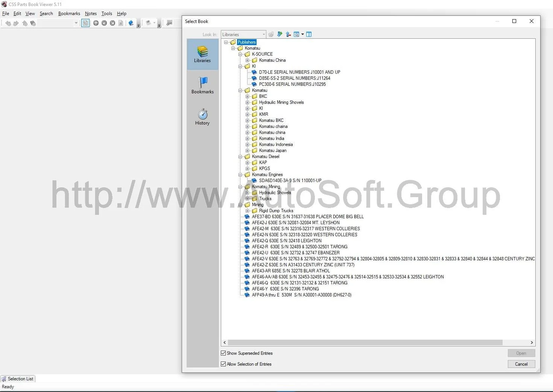This screenshot has width=553, height=392.
Task: Click the blue book icon in main toolbar
Action: pos(131,23)
